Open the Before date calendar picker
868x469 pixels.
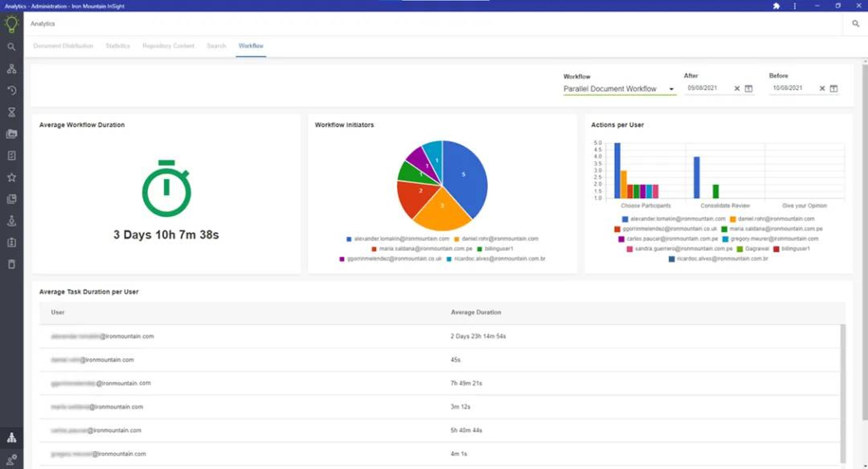coord(834,89)
